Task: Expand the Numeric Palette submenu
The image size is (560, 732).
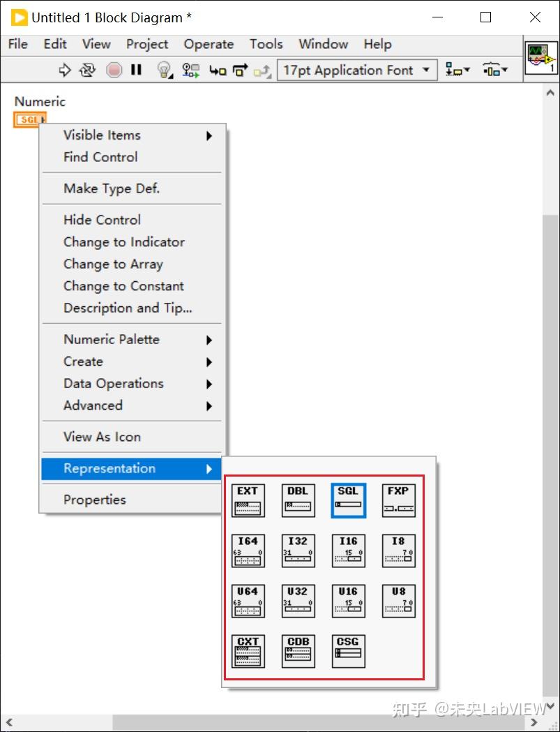Action: 132,339
